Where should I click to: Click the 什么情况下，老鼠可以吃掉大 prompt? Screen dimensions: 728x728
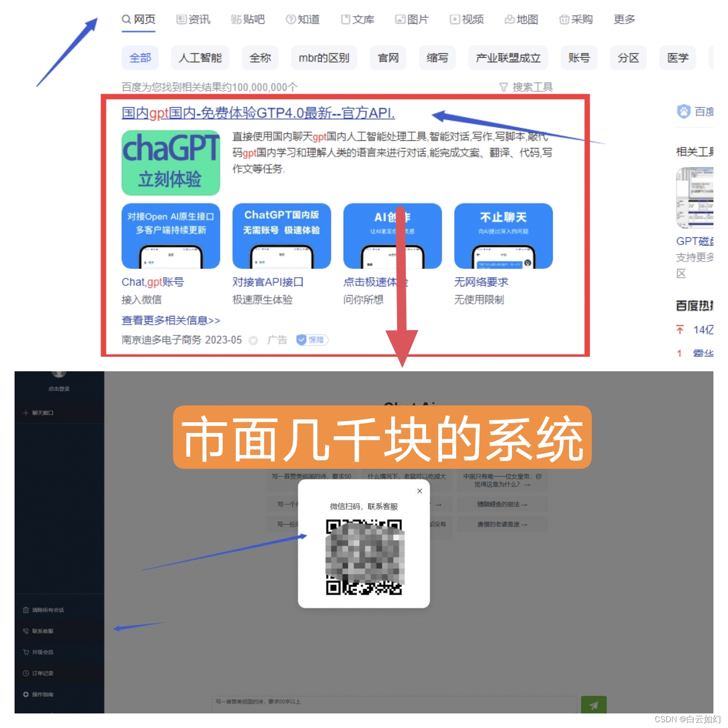407,476
